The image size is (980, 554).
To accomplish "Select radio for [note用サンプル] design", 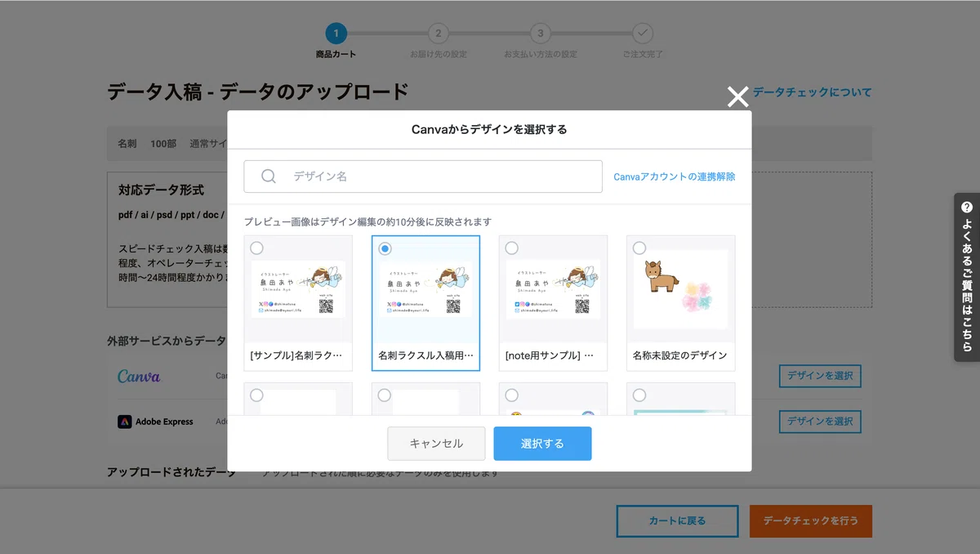I will point(512,248).
